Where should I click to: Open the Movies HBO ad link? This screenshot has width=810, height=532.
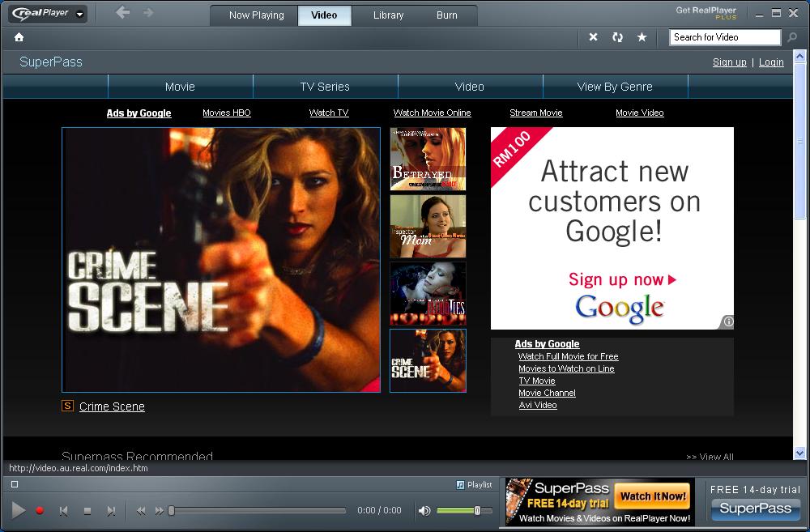coord(227,113)
